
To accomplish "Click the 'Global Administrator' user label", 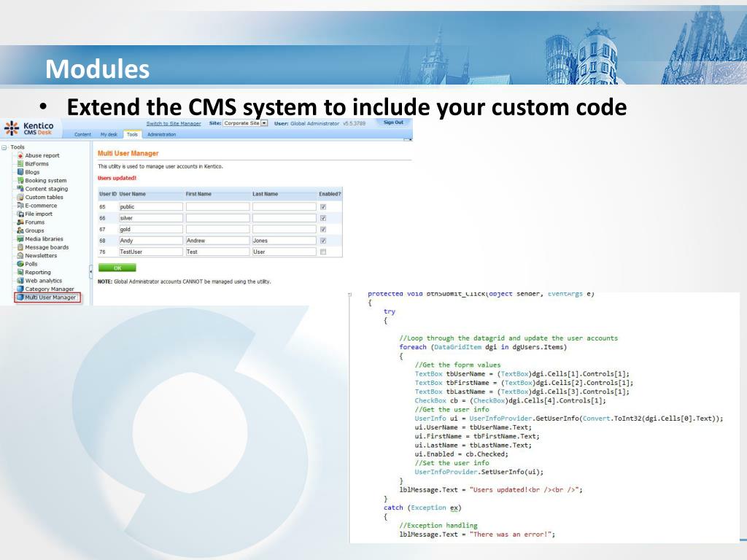I will tap(315, 123).
